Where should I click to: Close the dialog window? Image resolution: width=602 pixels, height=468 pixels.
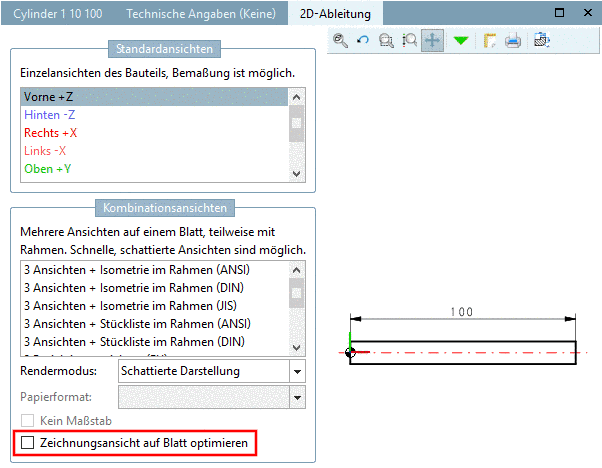coord(587,13)
